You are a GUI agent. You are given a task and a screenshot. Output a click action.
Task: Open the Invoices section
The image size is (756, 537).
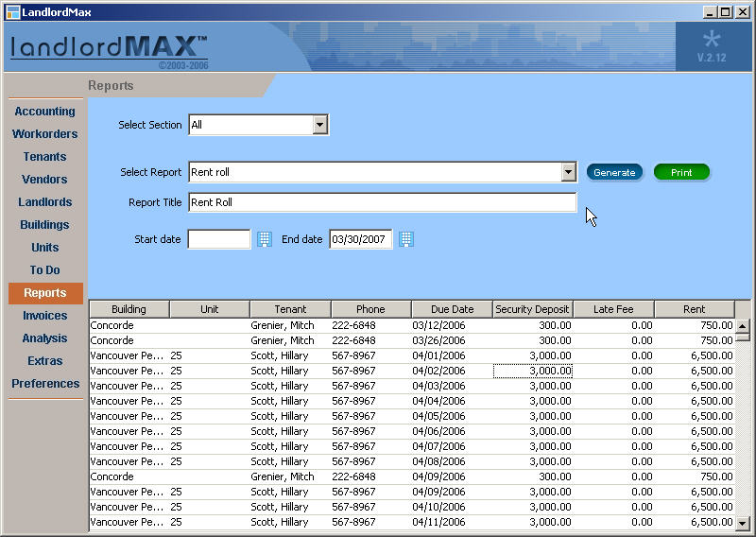pos(44,316)
